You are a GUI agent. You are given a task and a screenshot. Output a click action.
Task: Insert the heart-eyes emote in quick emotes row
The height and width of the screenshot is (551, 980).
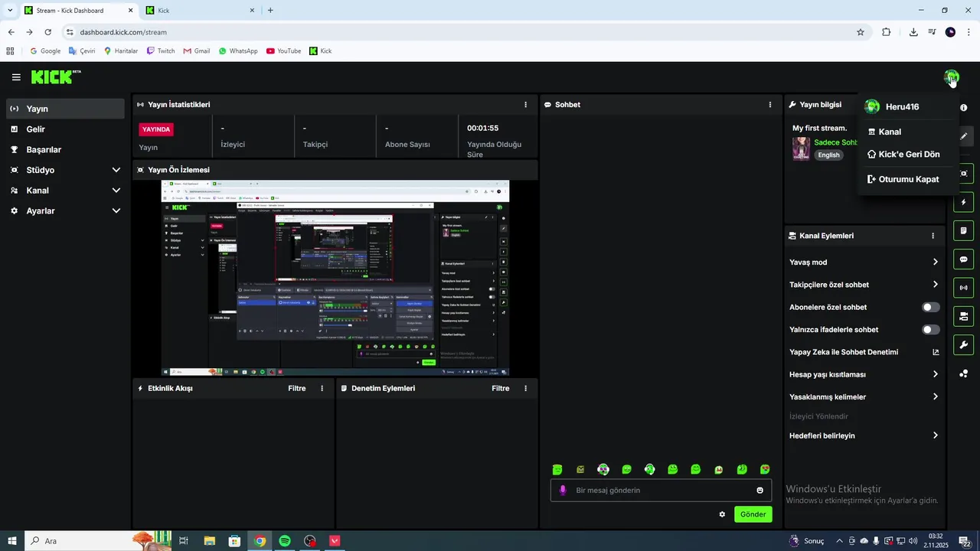pos(765,469)
